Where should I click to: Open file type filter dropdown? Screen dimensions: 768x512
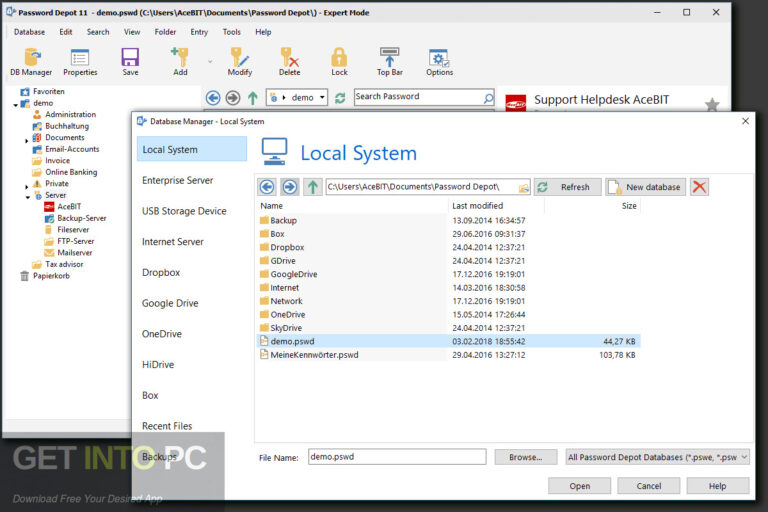[x=744, y=457]
